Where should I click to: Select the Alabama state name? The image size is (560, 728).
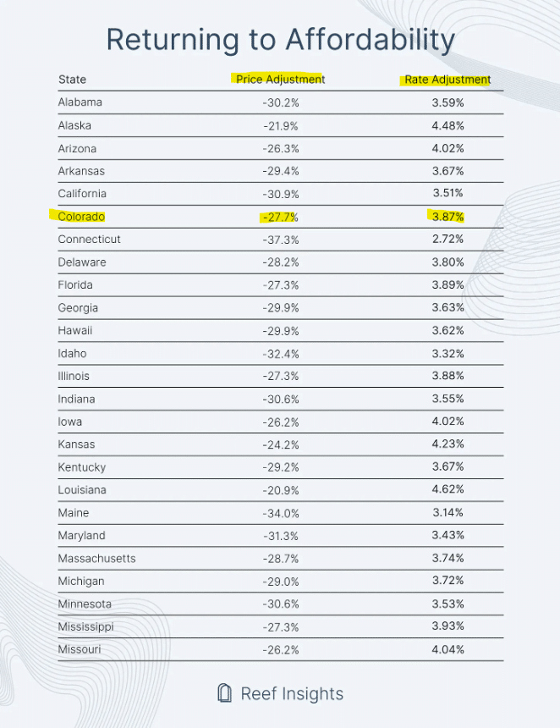tap(80, 102)
